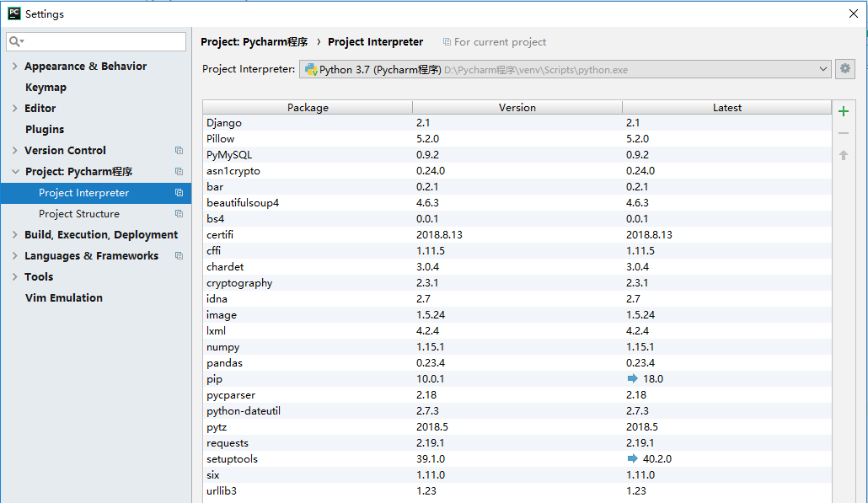Screen dimensions: 868x503
Task: Click copy icon beside Project Structure
Action: pos(179,214)
